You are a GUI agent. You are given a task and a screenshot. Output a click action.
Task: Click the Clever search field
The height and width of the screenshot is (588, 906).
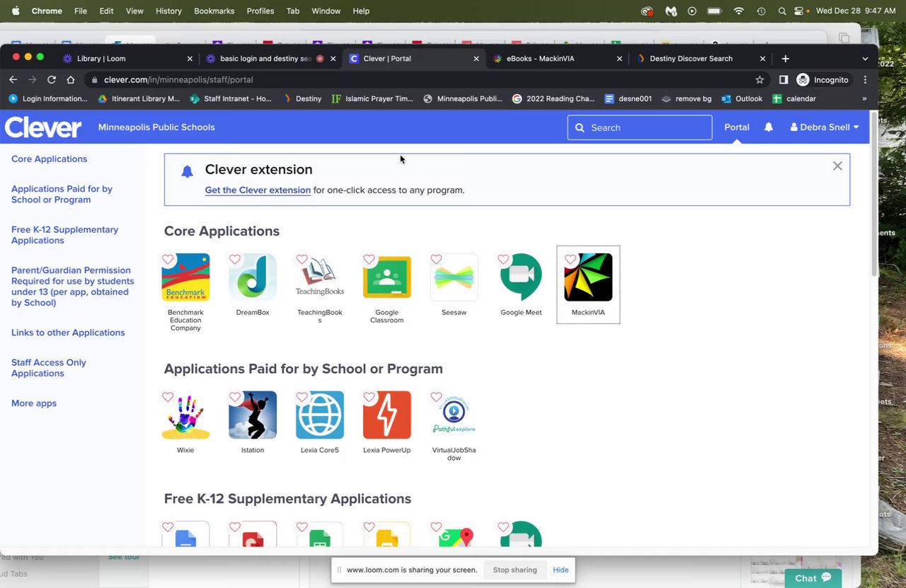coord(640,127)
